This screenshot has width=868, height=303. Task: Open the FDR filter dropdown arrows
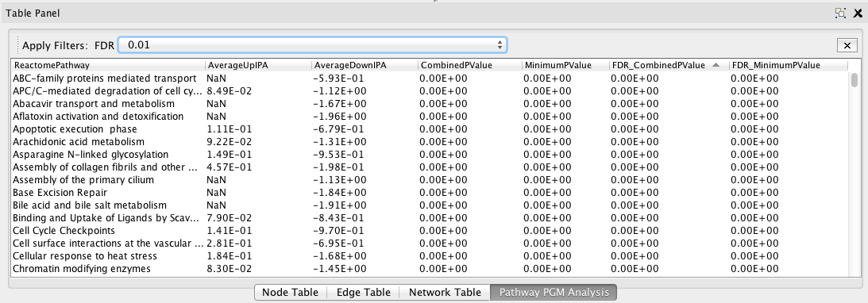click(500, 45)
